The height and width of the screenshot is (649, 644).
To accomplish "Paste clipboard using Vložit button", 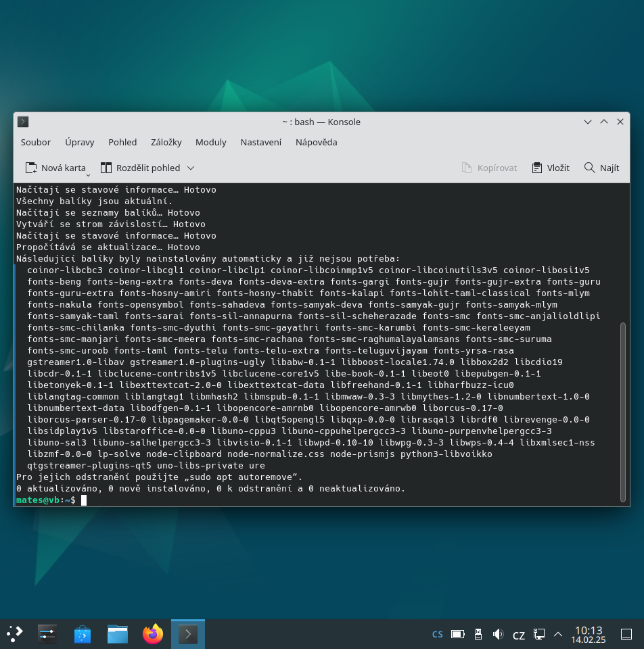I will [x=551, y=168].
